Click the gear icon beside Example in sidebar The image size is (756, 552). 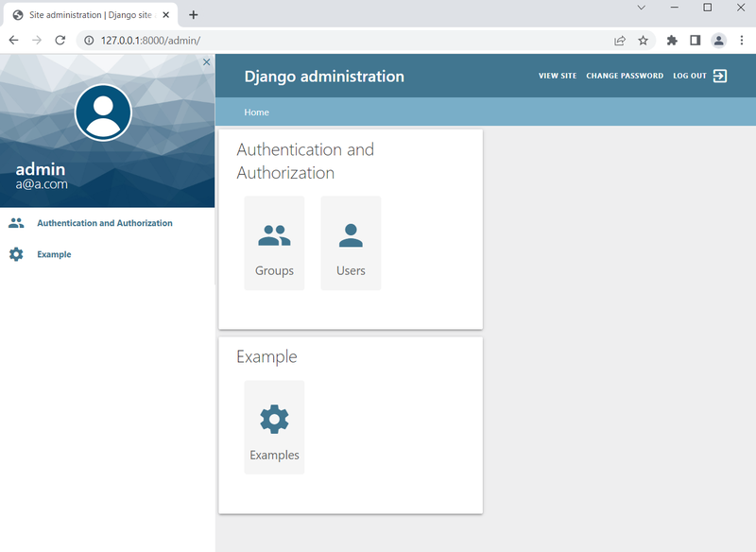pos(16,254)
